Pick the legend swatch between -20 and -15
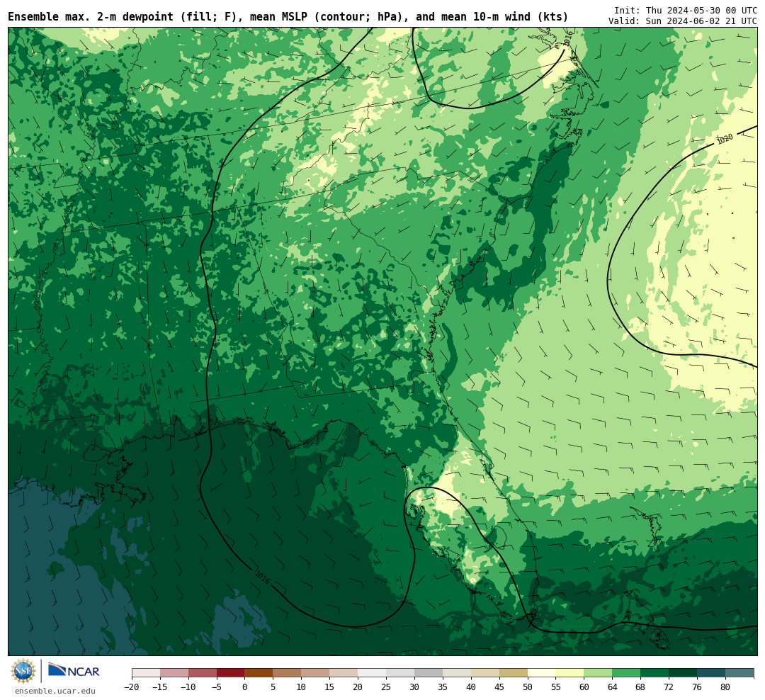765x700 pixels. (x=146, y=673)
